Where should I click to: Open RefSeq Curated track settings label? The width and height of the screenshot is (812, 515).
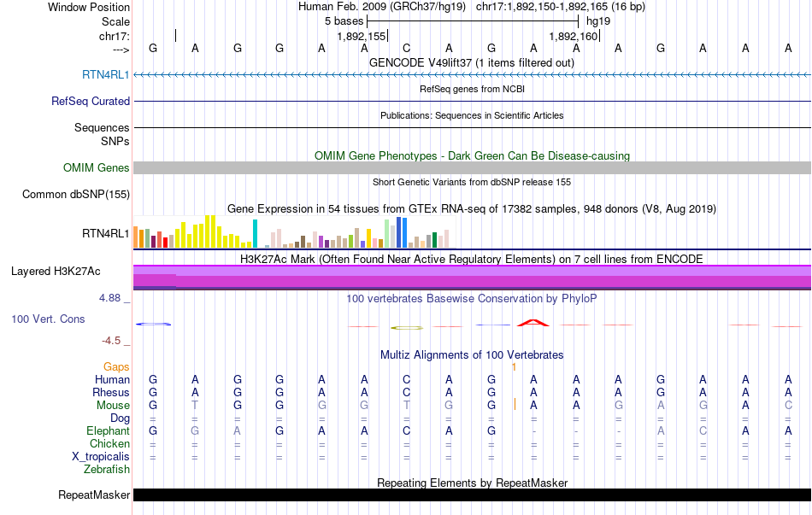click(x=91, y=101)
